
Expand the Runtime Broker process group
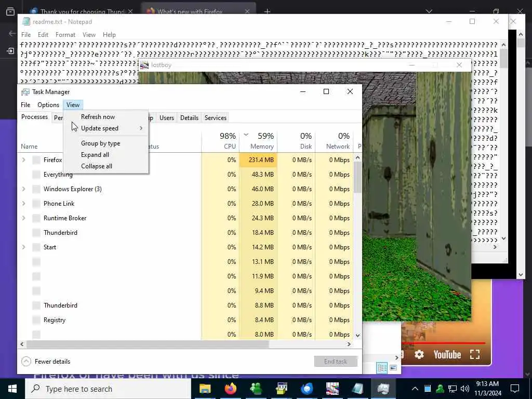click(24, 218)
